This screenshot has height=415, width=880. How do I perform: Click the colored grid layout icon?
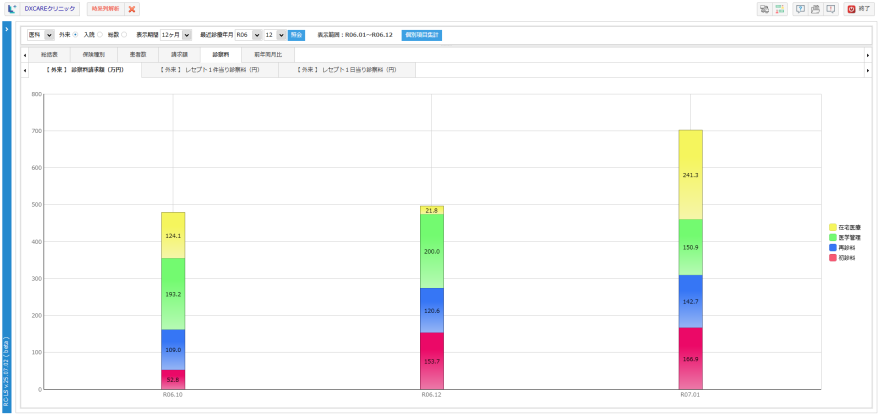click(x=780, y=9)
